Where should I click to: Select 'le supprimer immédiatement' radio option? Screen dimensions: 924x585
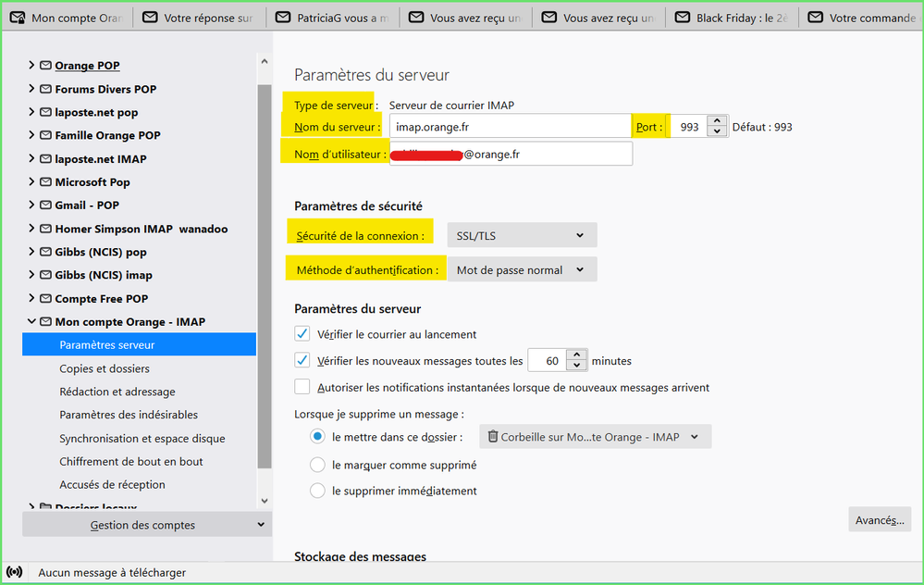tap(317, 491)
